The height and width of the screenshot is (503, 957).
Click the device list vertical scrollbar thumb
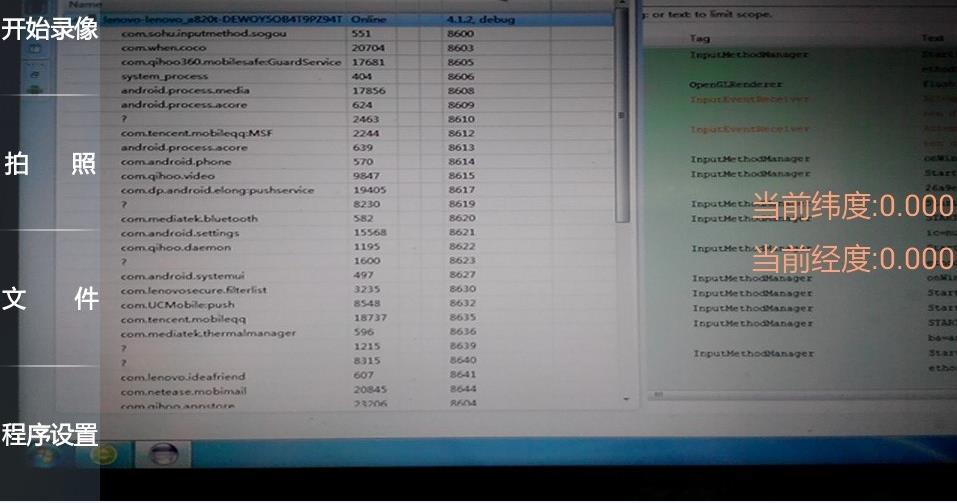coord(622,114)
